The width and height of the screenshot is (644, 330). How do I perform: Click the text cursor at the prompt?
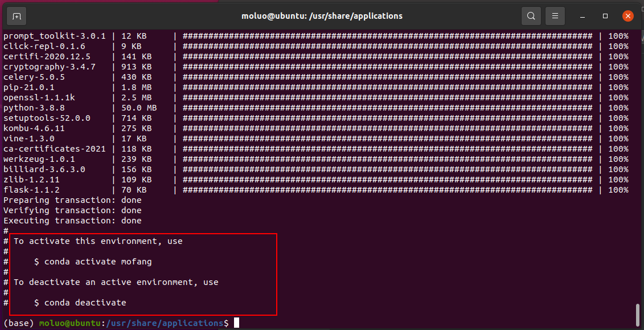coord(236,323)
